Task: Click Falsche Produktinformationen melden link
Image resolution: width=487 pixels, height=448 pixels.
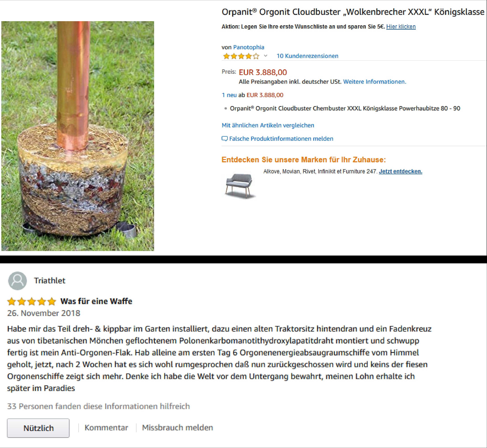Action: [281, 139]
